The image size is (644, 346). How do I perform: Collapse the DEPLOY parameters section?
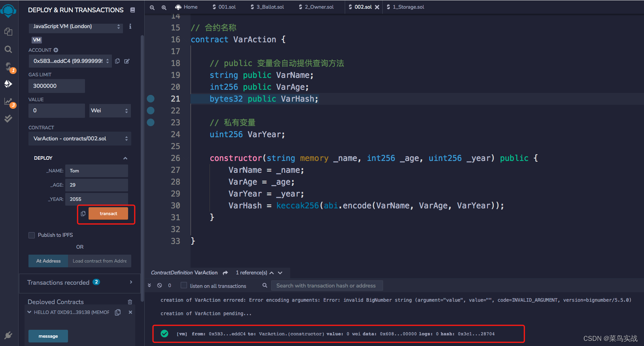tap(125, 158)
